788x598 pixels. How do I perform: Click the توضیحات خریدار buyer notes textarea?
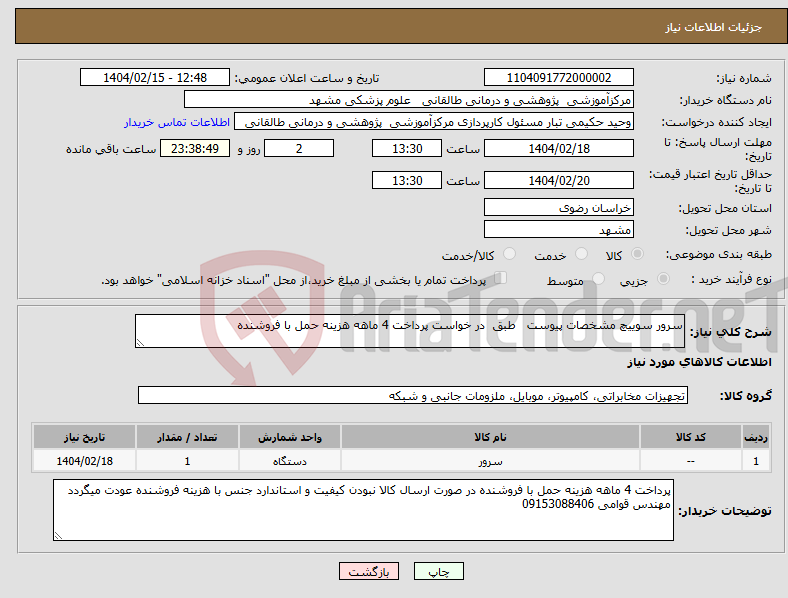[363, 510]
